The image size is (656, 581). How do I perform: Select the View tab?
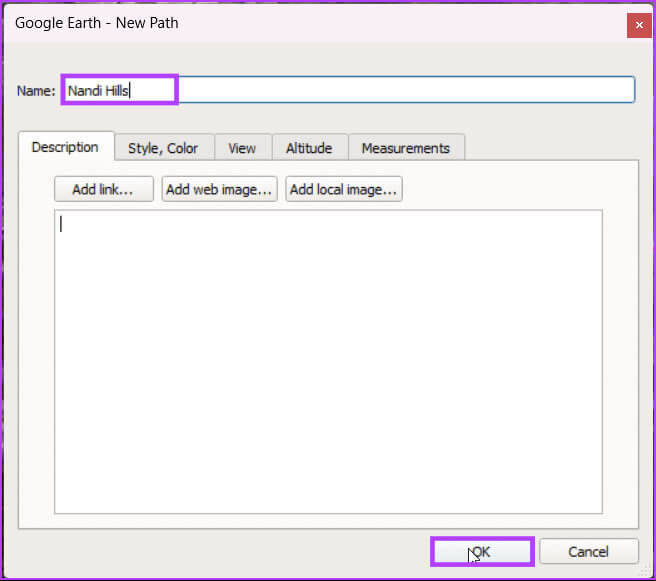click(x=242, y=148)
